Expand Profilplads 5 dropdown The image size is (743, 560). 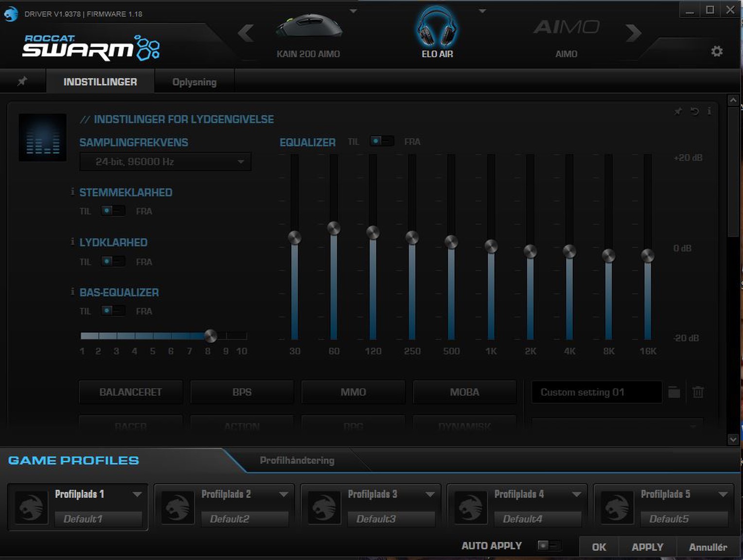[723, 494]
